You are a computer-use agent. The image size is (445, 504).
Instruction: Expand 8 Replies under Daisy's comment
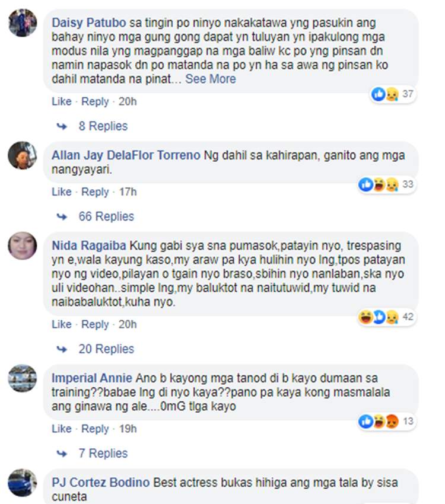click(x=103, y=126)
